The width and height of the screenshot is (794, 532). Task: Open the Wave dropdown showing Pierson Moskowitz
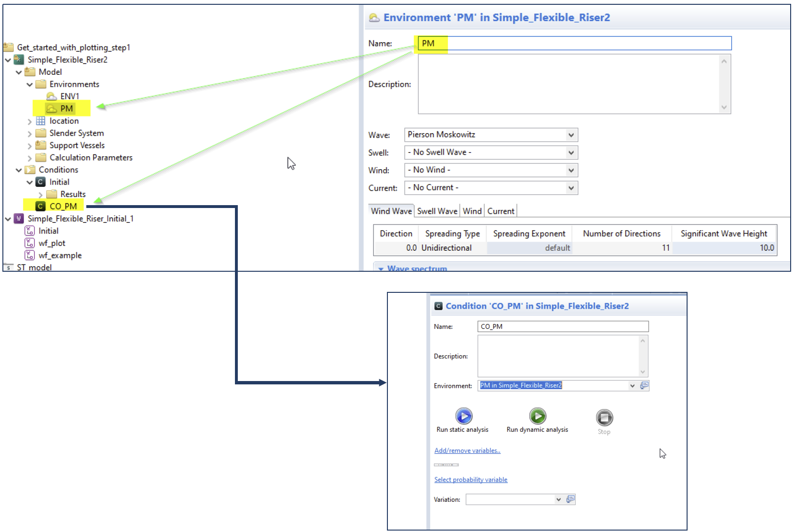[x=571, y=135]
